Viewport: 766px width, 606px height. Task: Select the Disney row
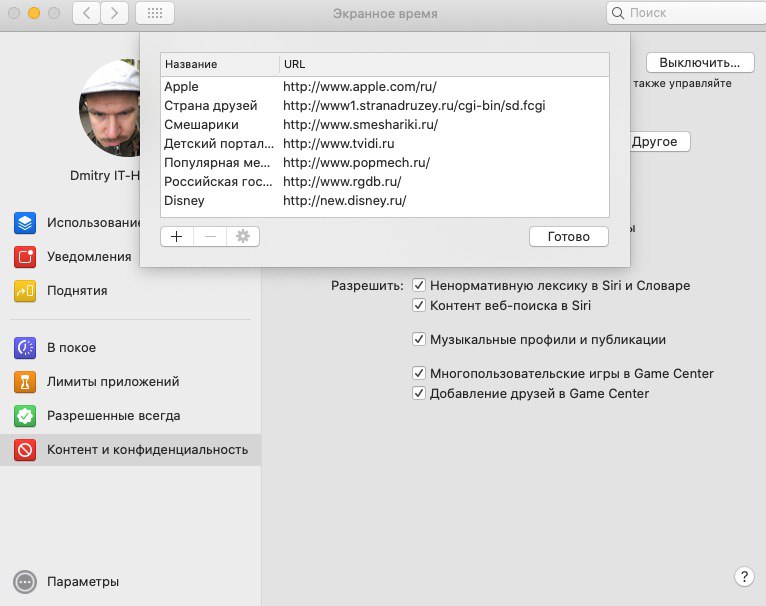click(x=385, y=201)
